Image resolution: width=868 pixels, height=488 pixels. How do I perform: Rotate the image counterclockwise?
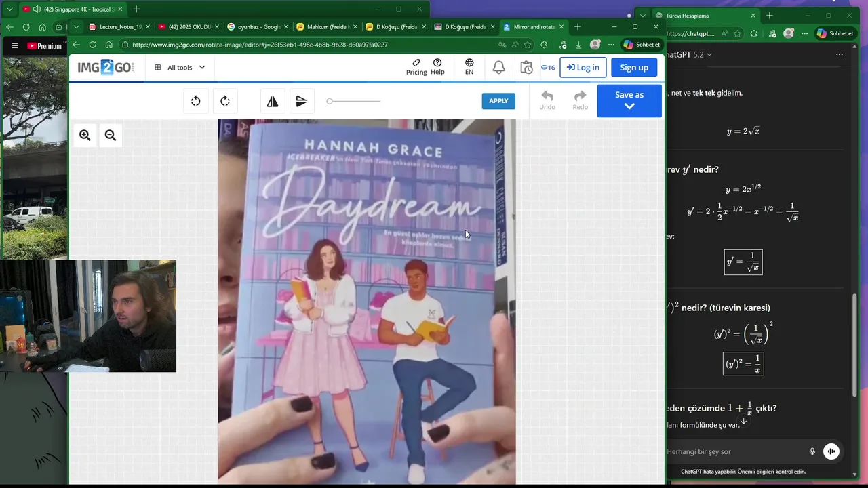tap(196, 101)
